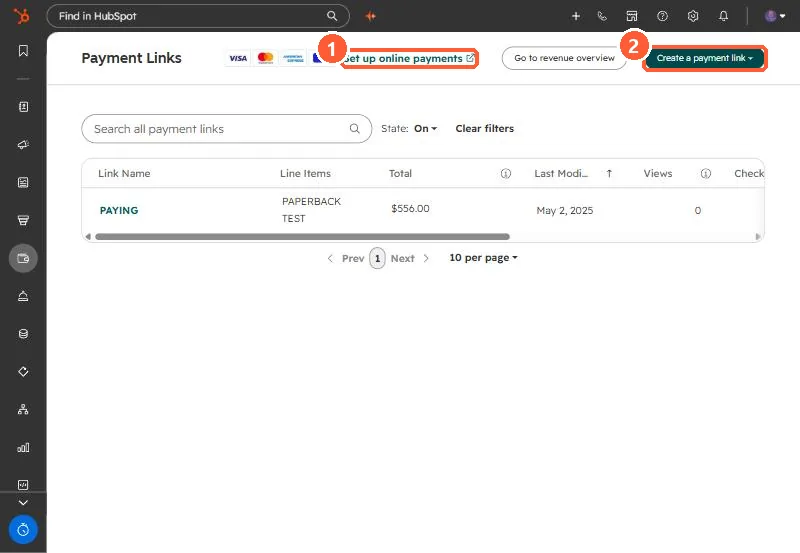This screenshot has width=800, height=553.
Task: Click the ascending sort arrow for Last Modified
Action: click(x=609, y=173)
